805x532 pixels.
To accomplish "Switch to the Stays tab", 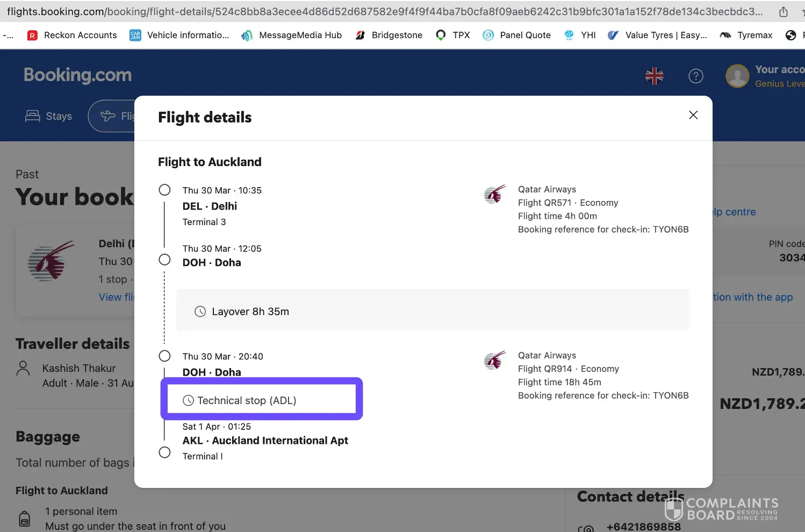I will (x=49, y=116).
